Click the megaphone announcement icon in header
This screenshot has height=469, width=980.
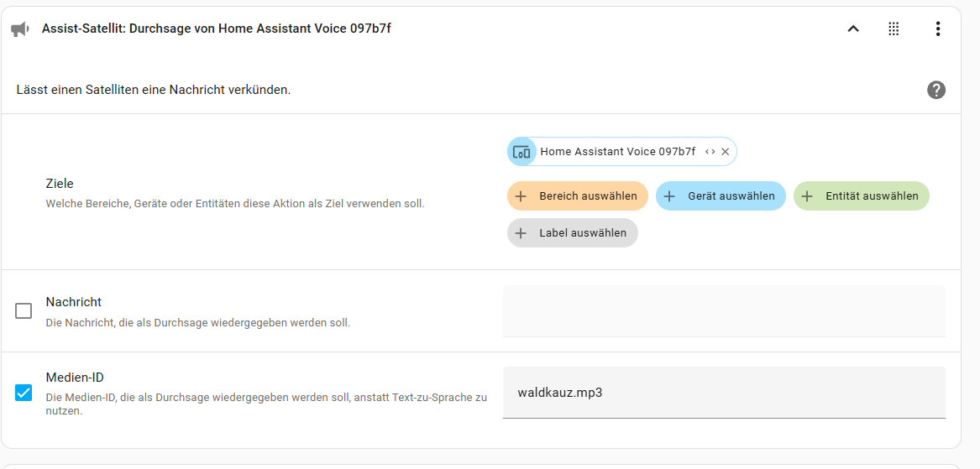[20, 29]
